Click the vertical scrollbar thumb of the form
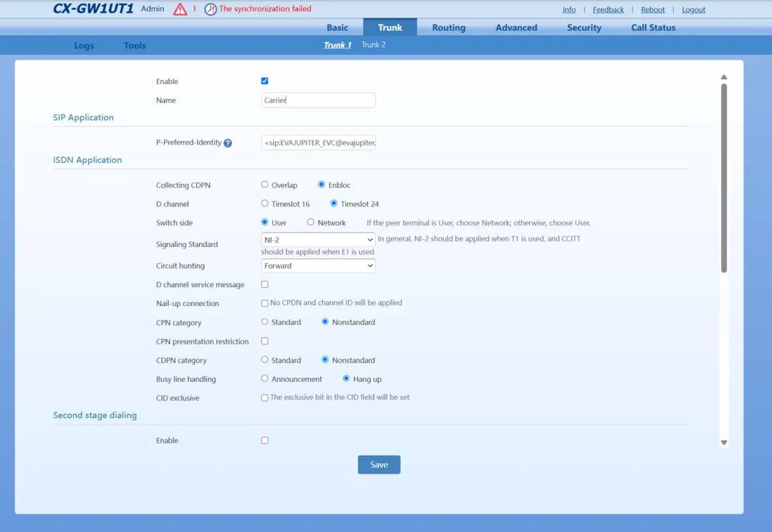The height and width of the screenshot is (532, 772). click(724, 178)
